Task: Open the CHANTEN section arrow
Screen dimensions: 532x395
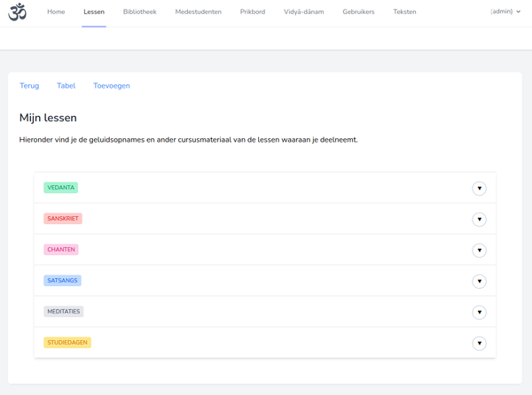Action: (x=479, y=251)
